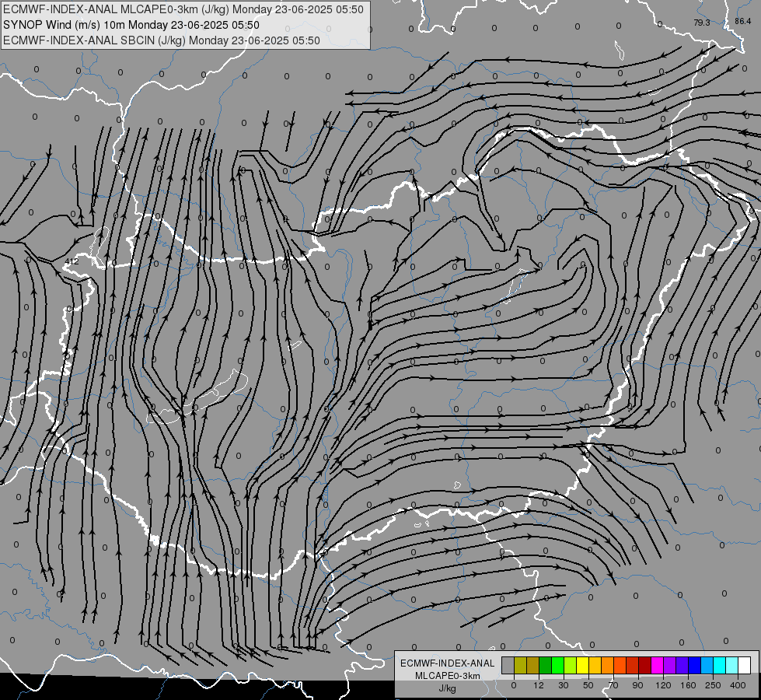Click the legend scale value 160

(x=688, y=685)
